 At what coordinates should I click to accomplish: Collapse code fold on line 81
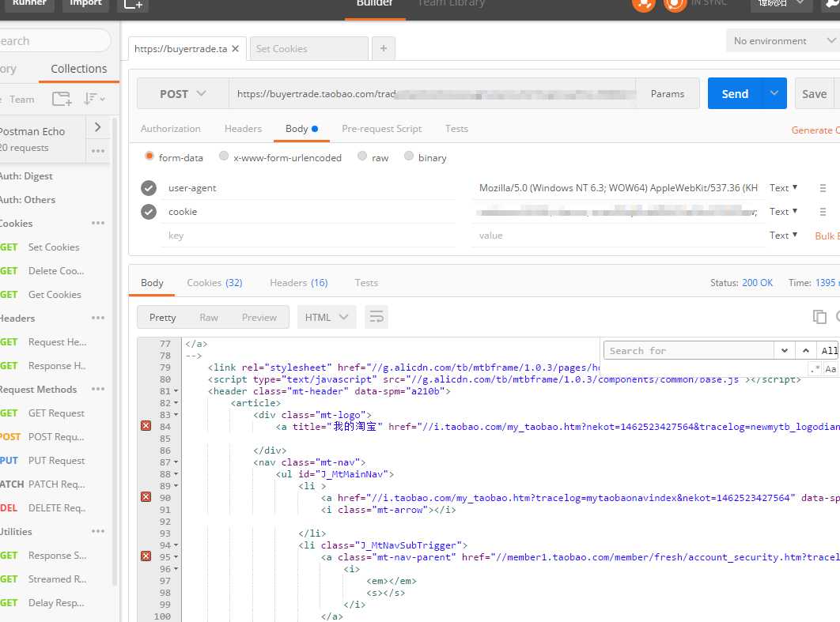(176, 391)
